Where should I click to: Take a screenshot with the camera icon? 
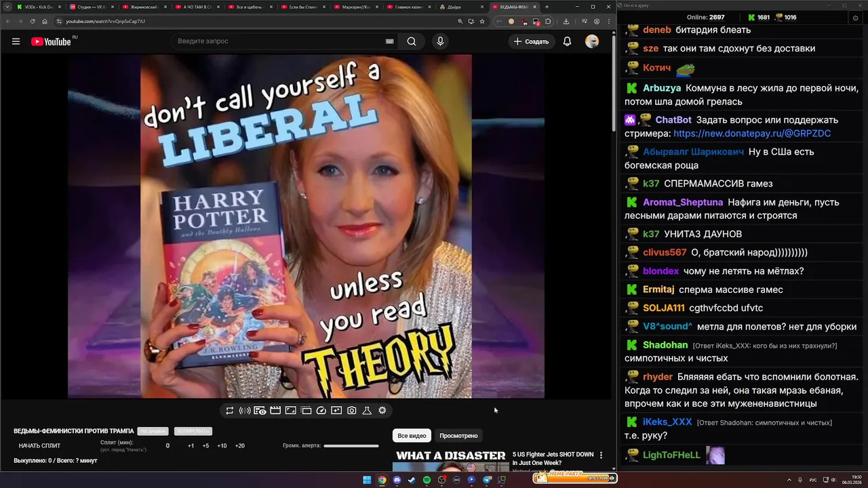(x=352, y=410)
